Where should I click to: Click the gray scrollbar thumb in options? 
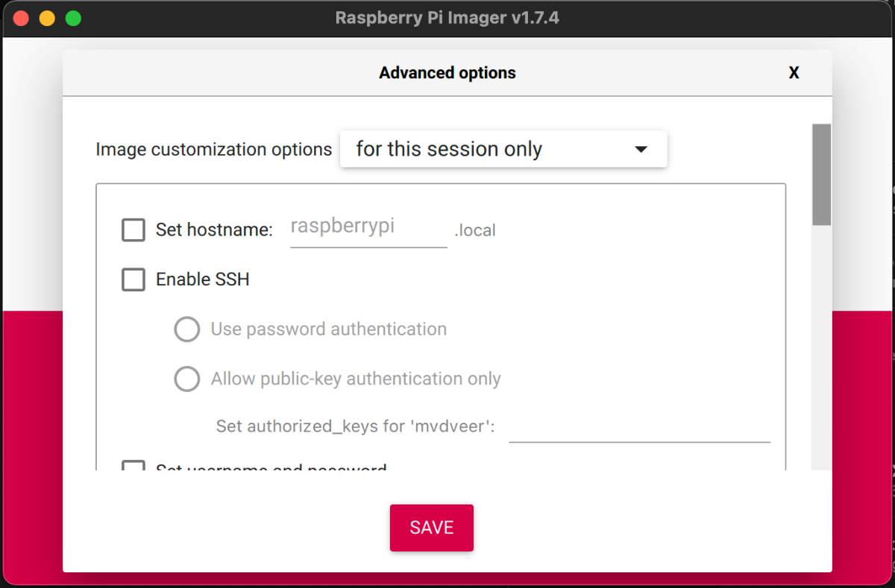pyautogui.click(x=821, y=174)
